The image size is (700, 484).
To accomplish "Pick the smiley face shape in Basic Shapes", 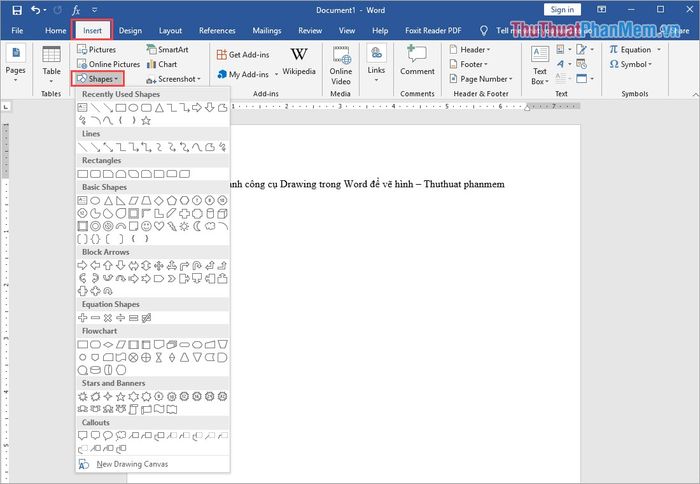I will (x=146, y=226).
